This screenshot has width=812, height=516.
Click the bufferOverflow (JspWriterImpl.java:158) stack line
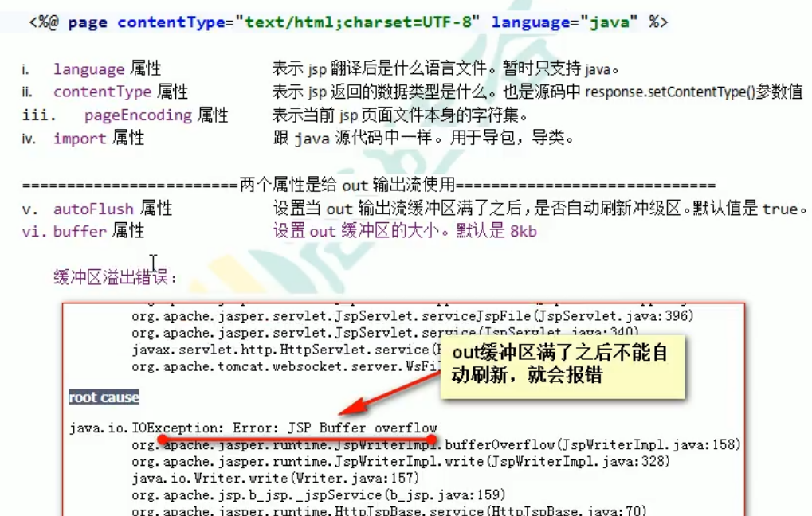(436, 444)
